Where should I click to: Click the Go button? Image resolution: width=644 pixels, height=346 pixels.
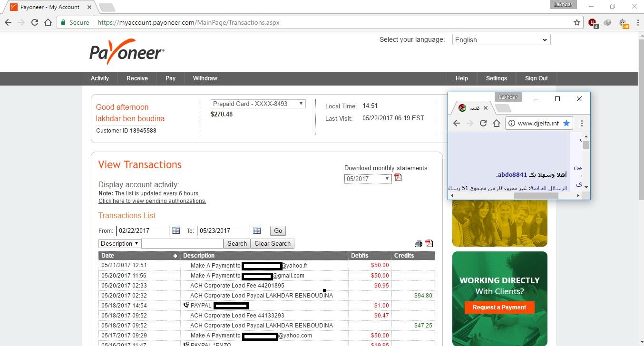tap(278, 231)
